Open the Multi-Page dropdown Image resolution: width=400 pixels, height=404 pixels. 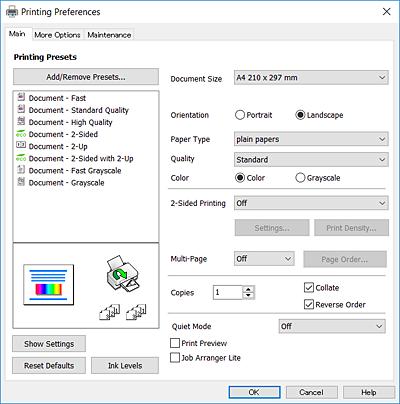[264, 259]
